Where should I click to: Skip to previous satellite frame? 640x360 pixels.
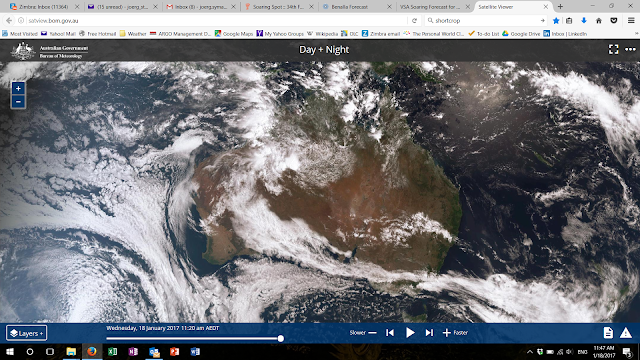coord(390,333)
